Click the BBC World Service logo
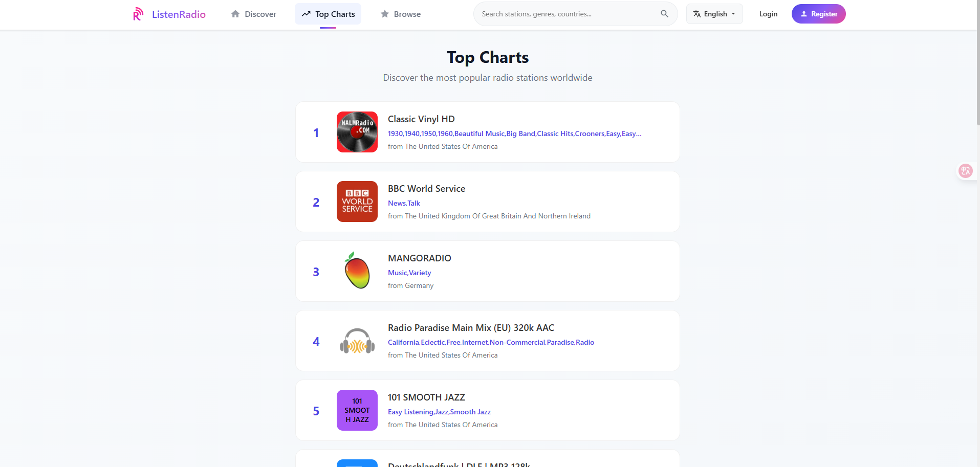Image resolution: width=980 pixels, height=467 pixels. [357, 202]
